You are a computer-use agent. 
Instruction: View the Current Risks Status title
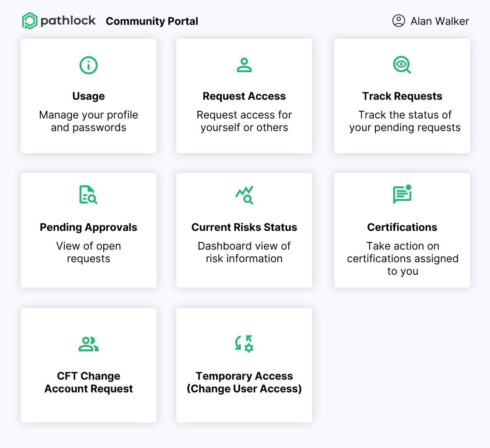(x=244, y=227)
